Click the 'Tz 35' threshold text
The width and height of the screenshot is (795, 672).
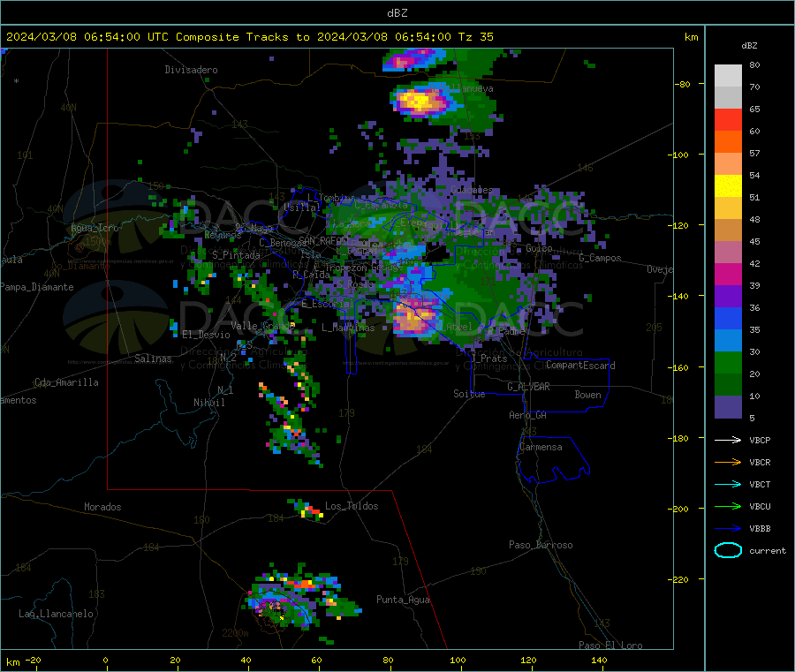coord(476,37)
